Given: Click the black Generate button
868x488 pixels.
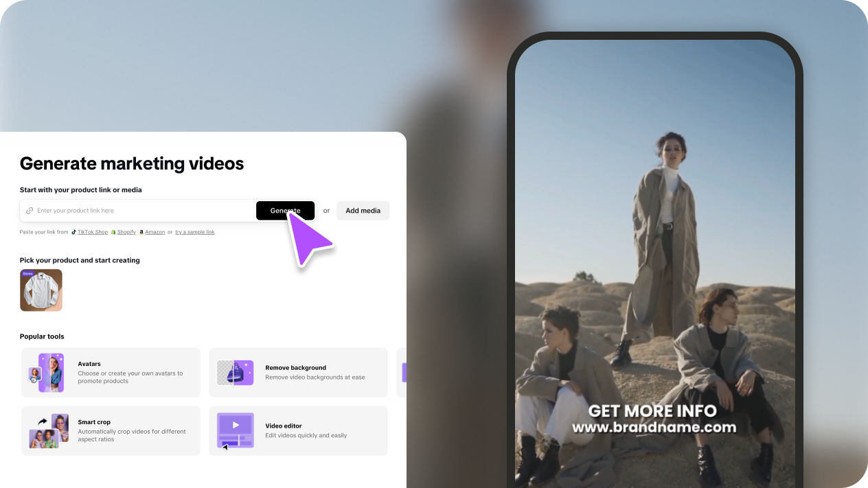Looking at the screenshot, I should click(285, 211).
